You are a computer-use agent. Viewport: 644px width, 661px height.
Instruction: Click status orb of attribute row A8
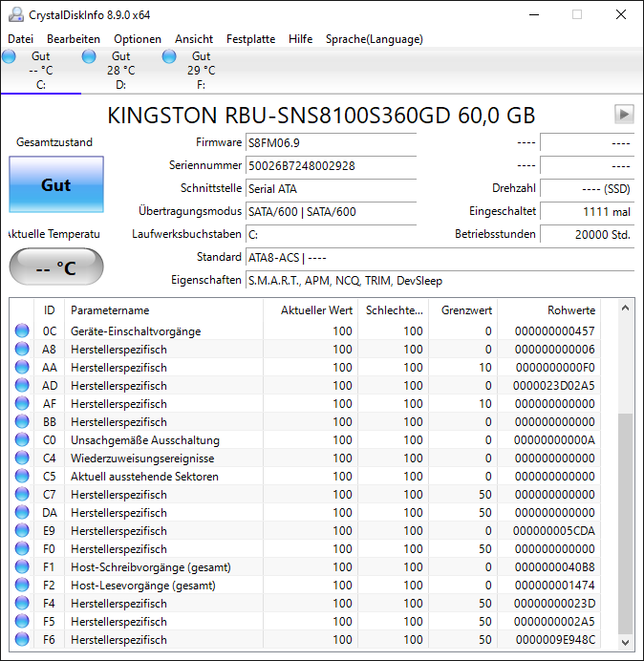click(22, 349)
